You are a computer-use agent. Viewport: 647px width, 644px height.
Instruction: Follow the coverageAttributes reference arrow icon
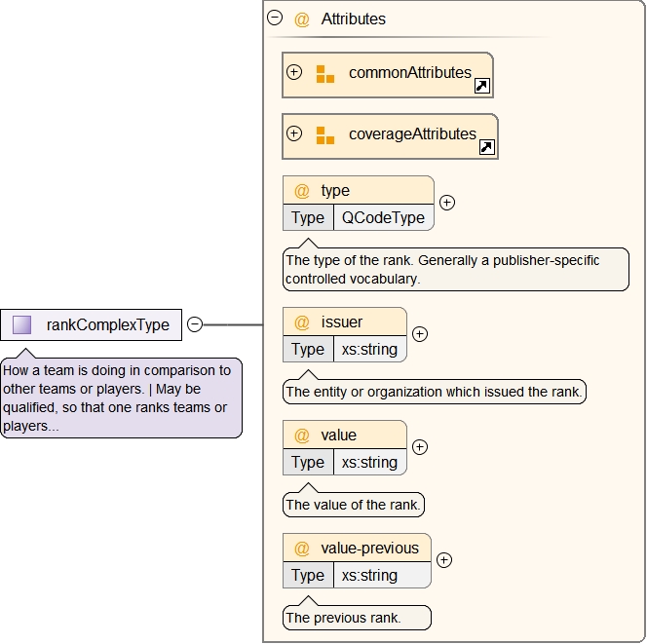[x=487, y=148]
